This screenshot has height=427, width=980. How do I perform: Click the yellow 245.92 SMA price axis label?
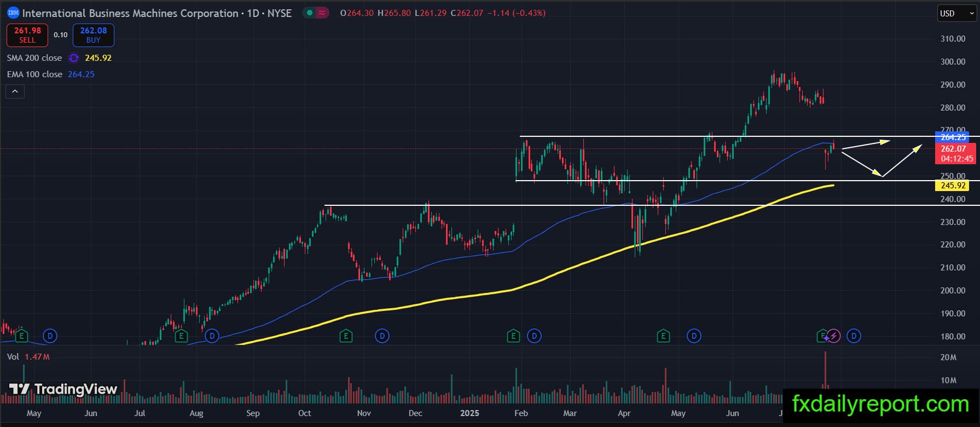click(953, 186)
